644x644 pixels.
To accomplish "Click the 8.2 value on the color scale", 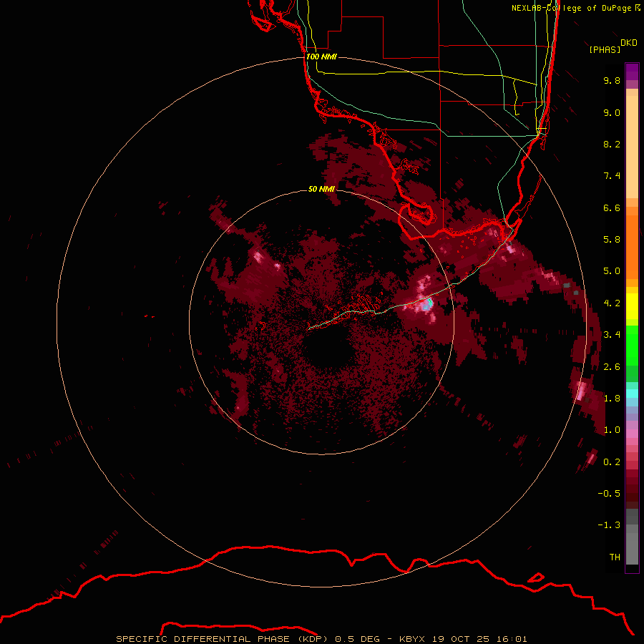I will click(612, 144).
